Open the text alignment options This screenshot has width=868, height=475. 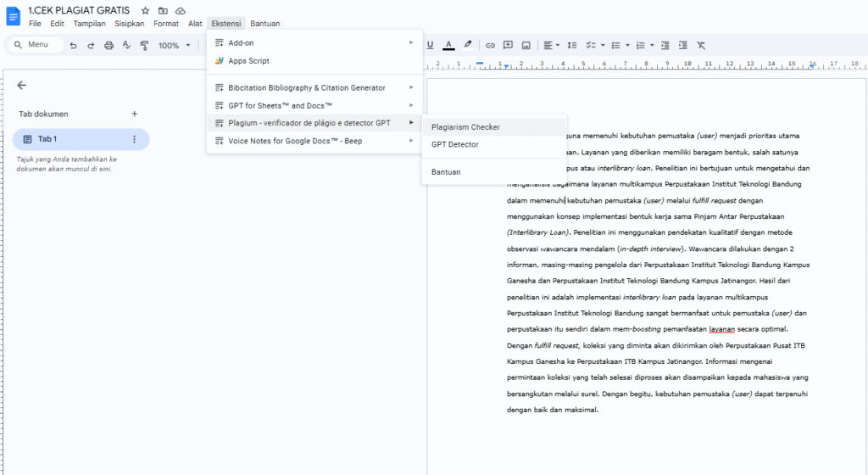pyautogui.click(x=551, y=46)
